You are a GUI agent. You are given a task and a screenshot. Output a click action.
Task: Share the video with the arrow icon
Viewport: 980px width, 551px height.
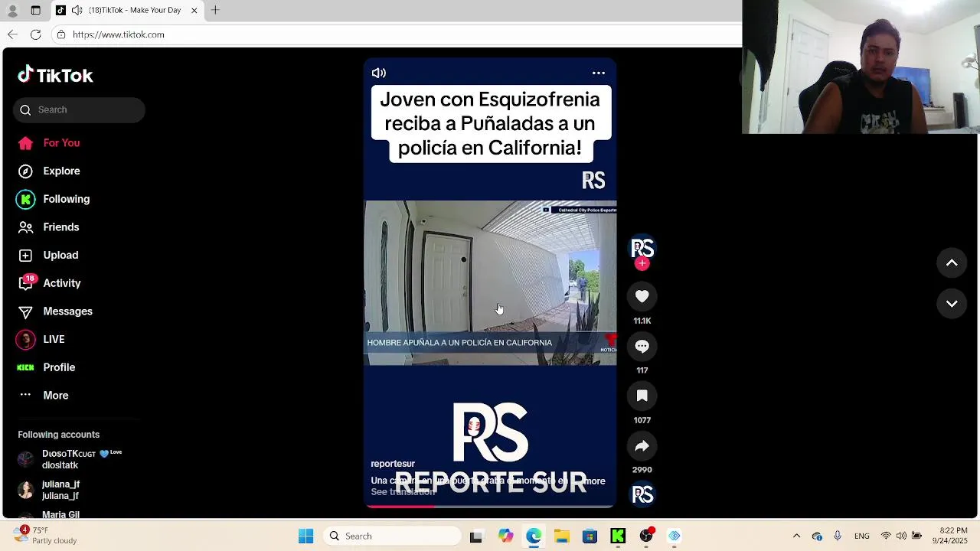[x=642, y=446]
